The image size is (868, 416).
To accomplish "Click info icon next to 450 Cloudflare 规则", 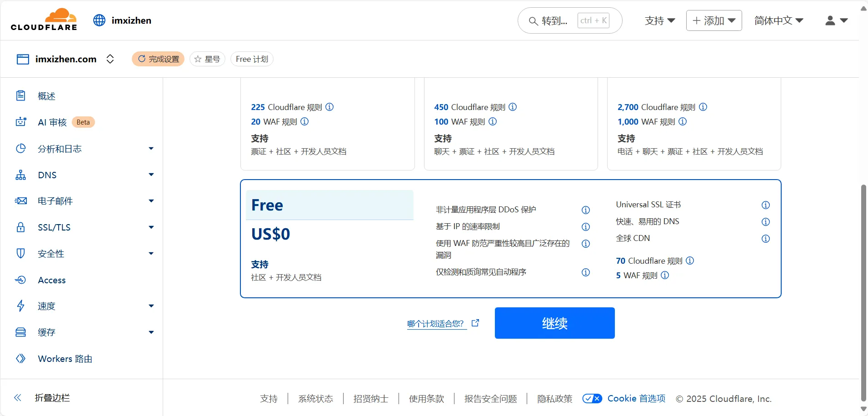I will point(513,107).
